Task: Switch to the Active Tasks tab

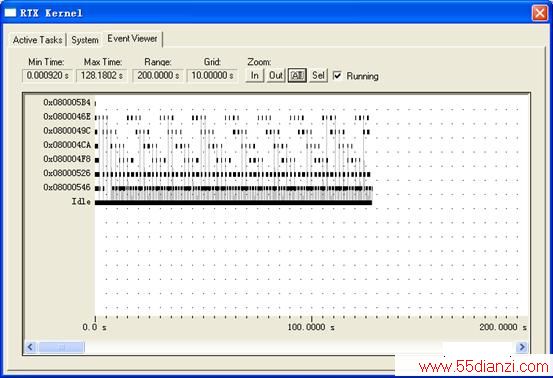Action: (x=37, y=40)
